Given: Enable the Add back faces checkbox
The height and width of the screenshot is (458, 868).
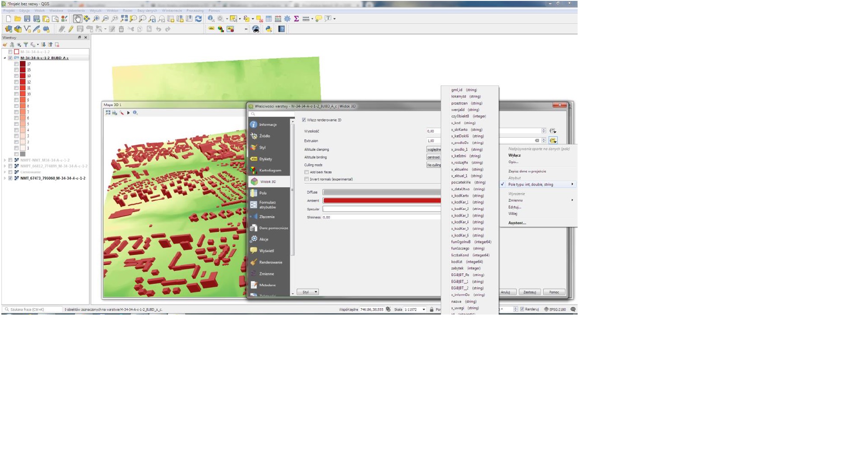Looking at the screenshot, I should tap(307, 172).
